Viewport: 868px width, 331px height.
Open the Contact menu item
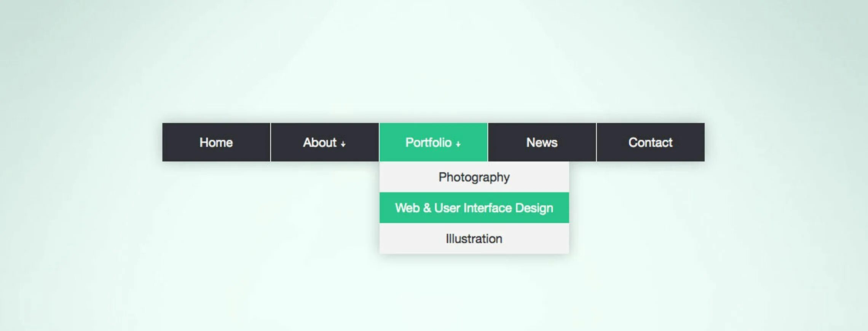pos(651,142)
